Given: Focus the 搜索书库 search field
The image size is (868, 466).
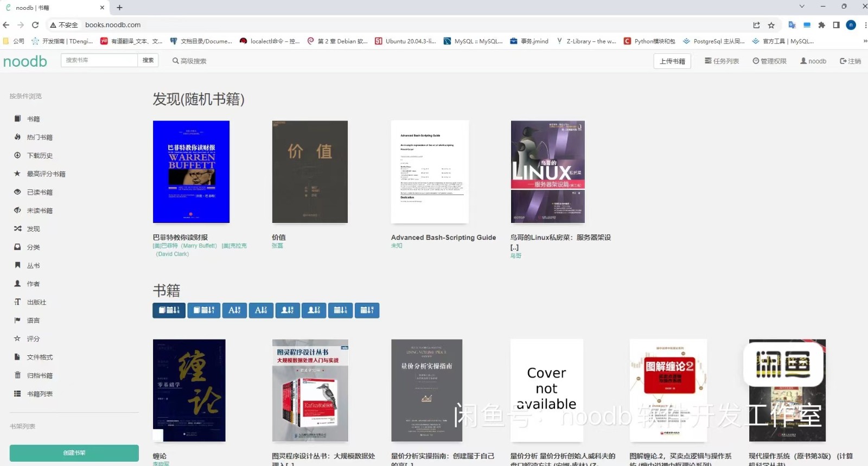Looking at the screenshot, I should [99, 60].
